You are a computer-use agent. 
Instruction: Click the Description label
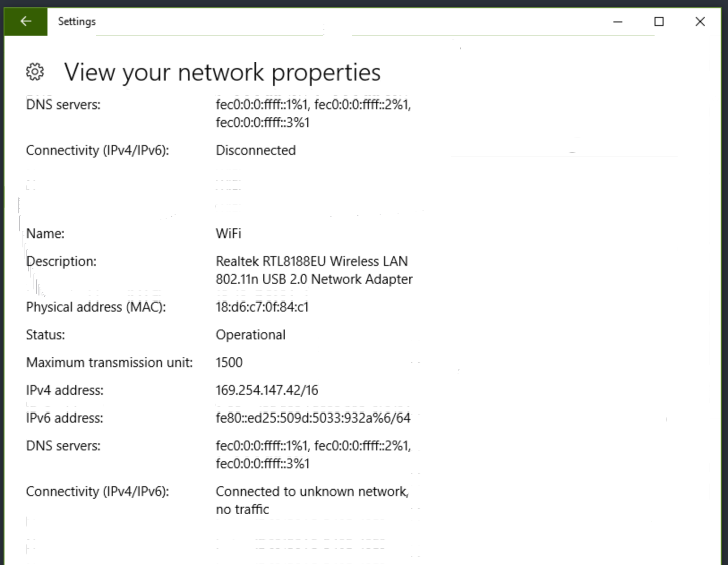pos(62,261)
